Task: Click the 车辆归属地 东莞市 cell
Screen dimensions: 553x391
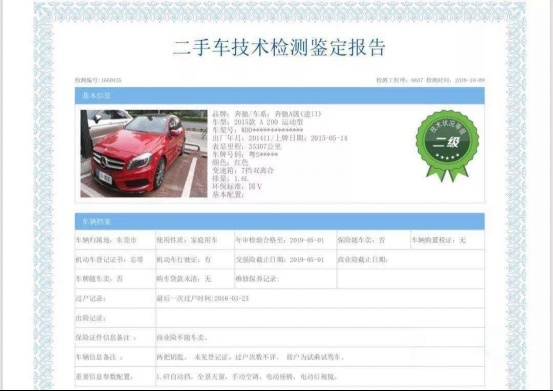Action: (x=115, y=240)
